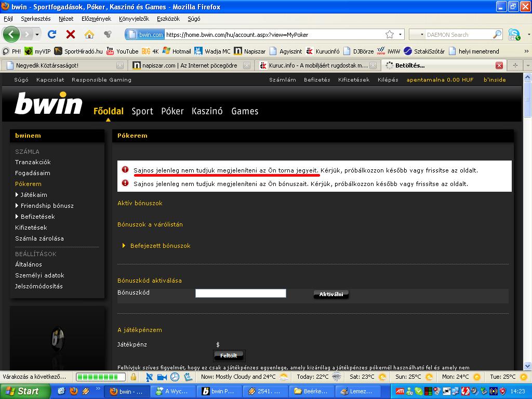This screenshot has height=399, width=532.
Task: Open the Előzmények menu
Action: (96, 19)
